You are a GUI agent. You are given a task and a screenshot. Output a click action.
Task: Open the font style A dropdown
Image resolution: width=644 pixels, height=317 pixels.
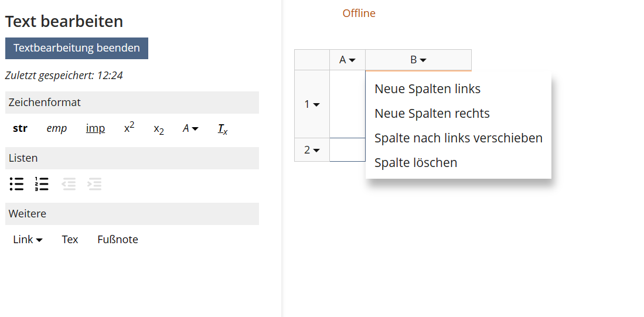click(190, 128)
